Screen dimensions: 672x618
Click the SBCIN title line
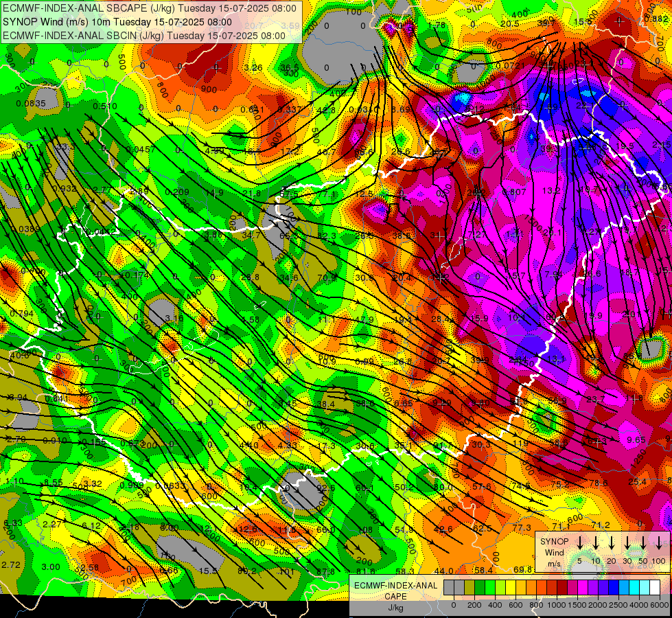pyautogui.click(x=144, y=36)
